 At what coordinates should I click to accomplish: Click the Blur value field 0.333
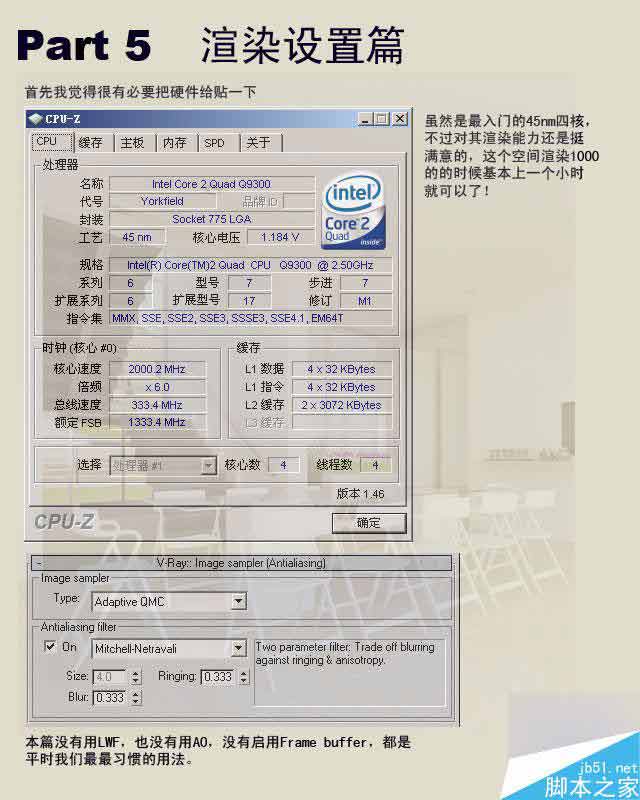point(110,697)
